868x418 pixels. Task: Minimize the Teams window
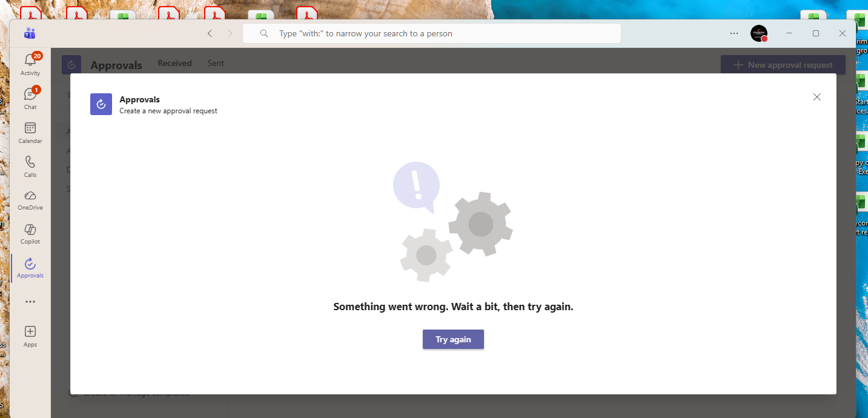[x=790, y=33]
